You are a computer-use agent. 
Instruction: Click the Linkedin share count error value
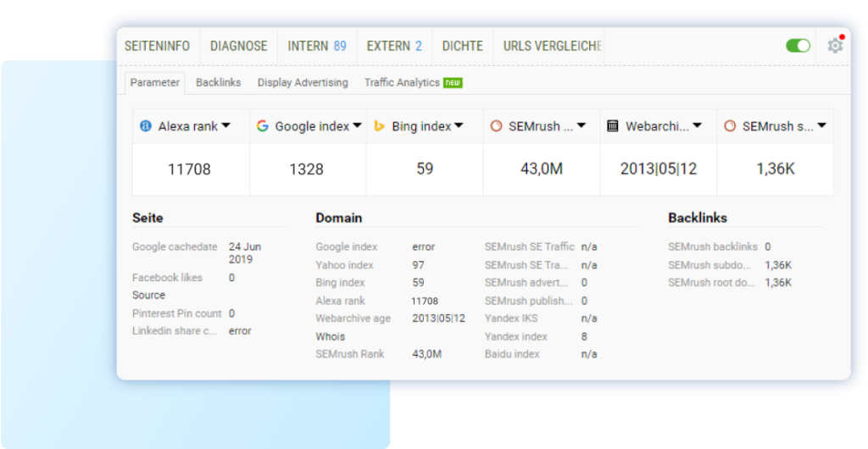240,331
